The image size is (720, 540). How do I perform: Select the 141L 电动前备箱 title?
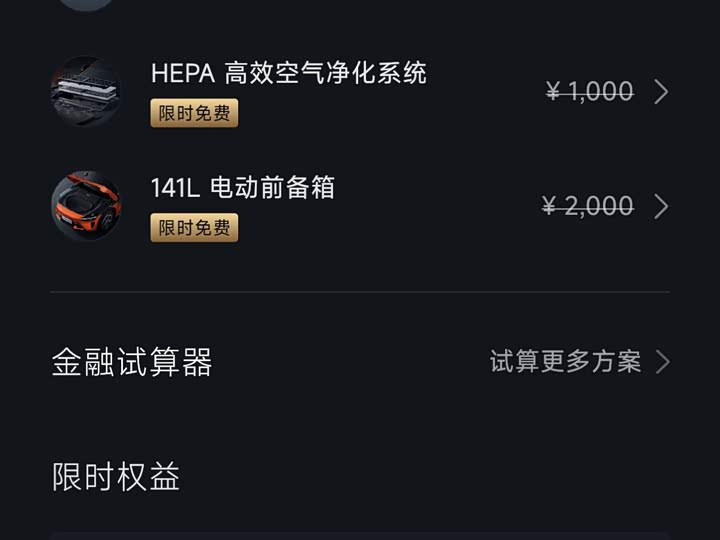(x=242, y=187)
